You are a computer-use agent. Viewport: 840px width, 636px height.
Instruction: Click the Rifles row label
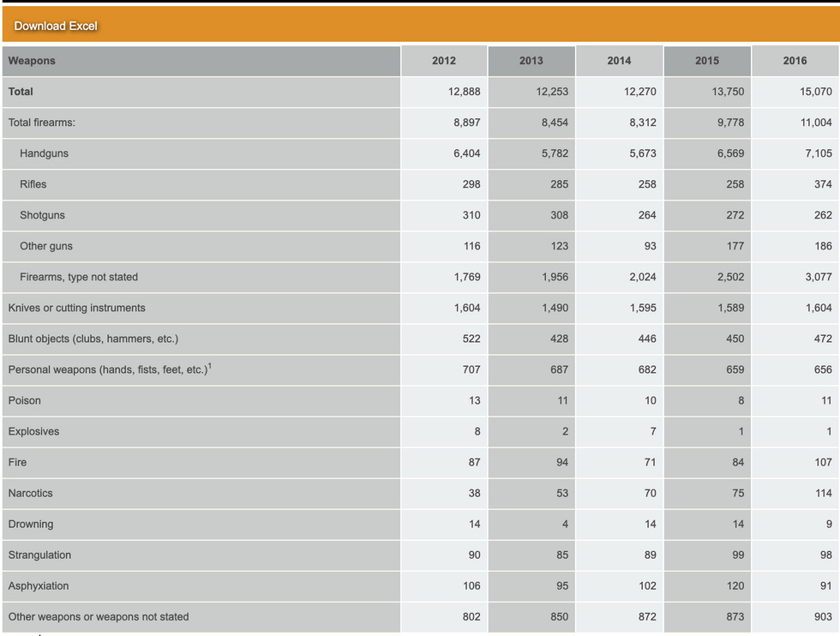click(x=33, y=184)
